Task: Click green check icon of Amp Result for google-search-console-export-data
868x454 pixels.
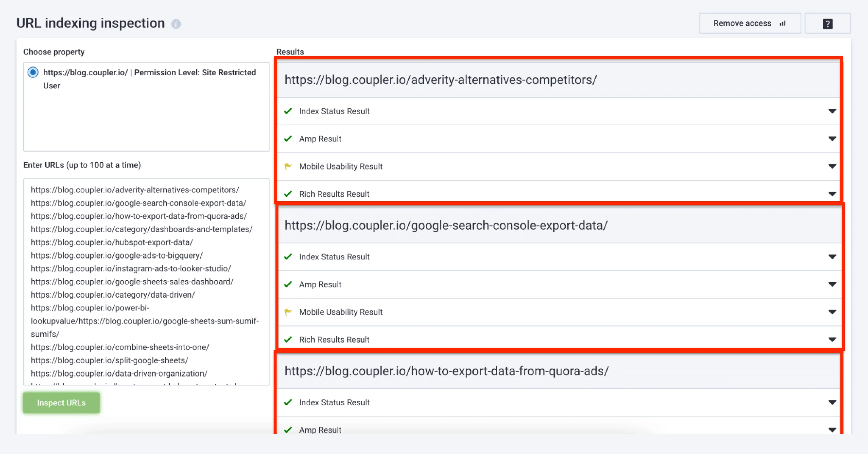Action: 288,284
